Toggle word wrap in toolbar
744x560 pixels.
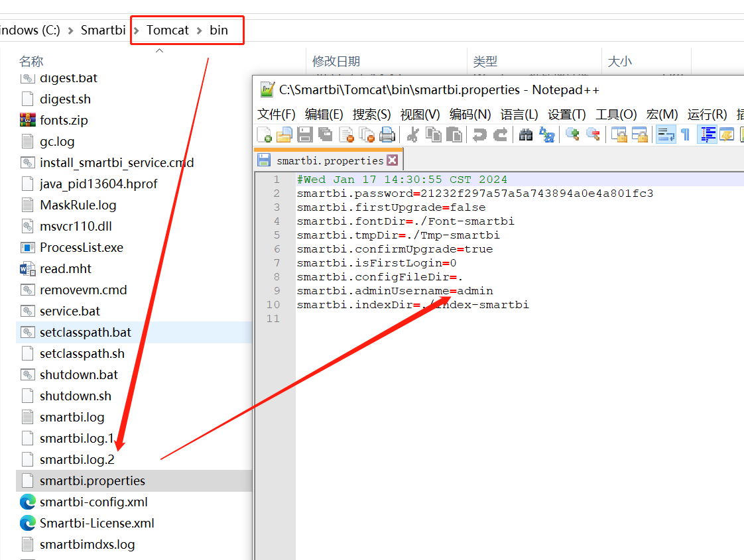tap(666, 135)
